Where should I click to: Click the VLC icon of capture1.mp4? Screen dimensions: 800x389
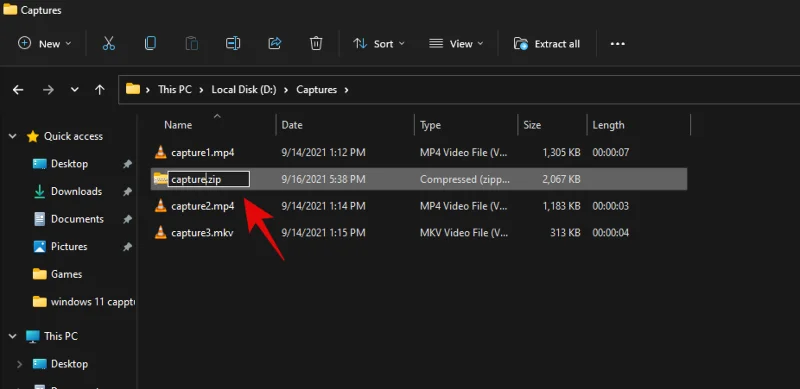coord(160,152)
